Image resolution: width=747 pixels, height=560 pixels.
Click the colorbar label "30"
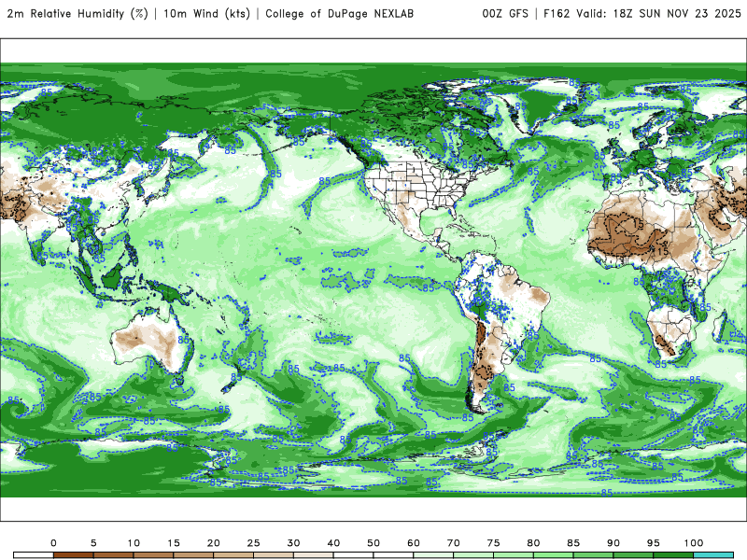point(293,543)
